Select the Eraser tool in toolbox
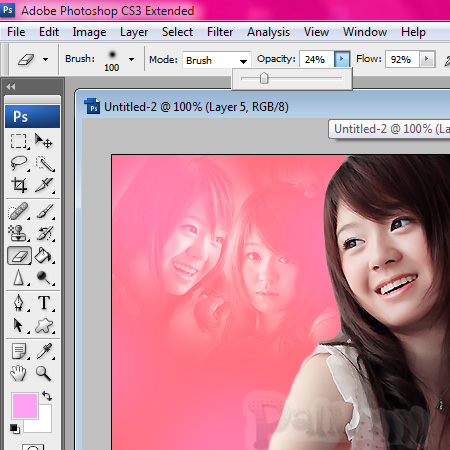450x450 pixels. tap(19, 256)
